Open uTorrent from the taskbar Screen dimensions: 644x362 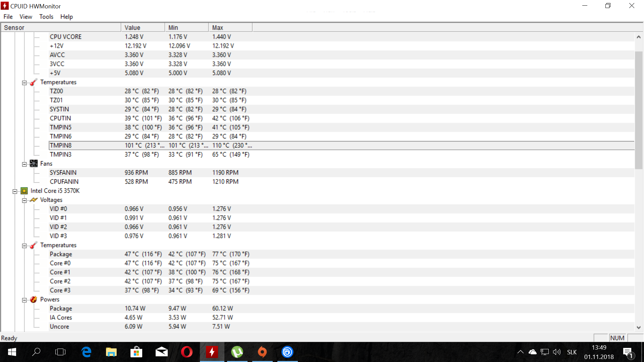(237, 352)
